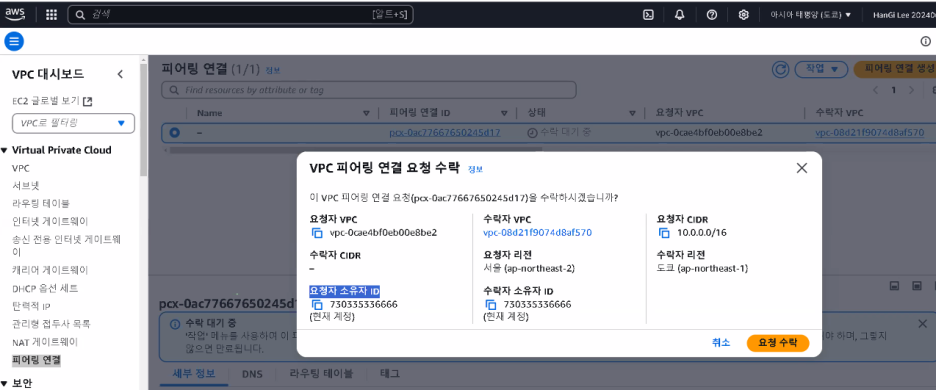This screenshot has width=936, height=390.
Task: Open the region selector 아시아 태평양 (도쿄)
Action: point(811,15)
